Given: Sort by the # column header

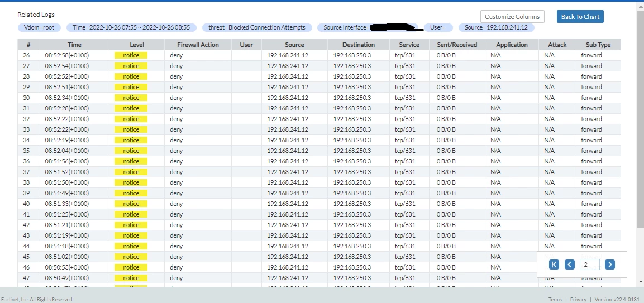Looking at the screenshot, I should [28, 45].
